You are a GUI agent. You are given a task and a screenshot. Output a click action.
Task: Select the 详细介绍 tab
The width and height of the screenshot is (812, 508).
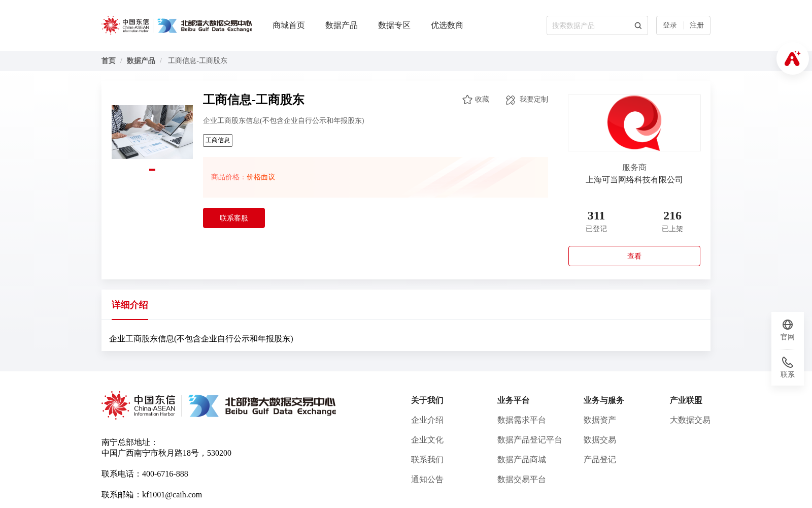pyautogui.click(x=130, y=305)
